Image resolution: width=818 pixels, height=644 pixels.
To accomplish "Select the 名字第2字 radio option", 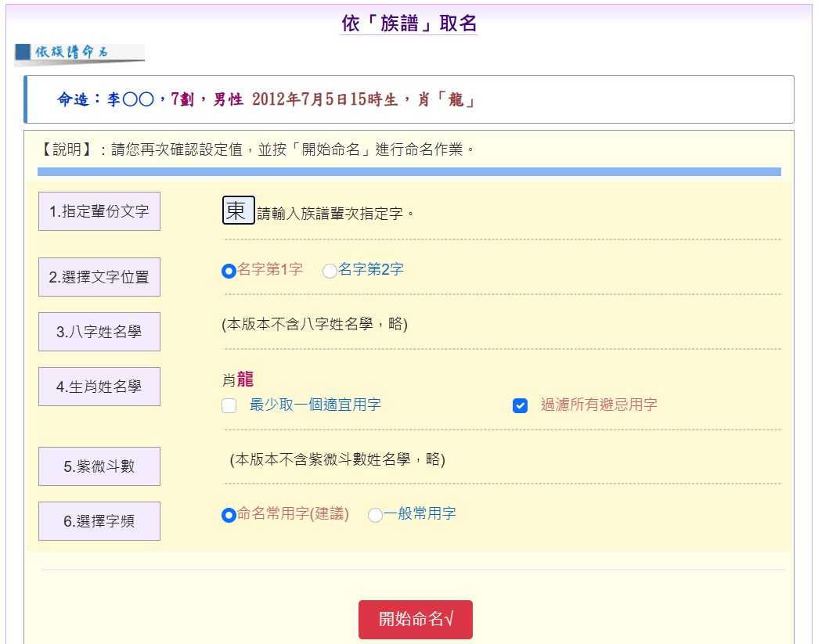I will coord(330,271).
